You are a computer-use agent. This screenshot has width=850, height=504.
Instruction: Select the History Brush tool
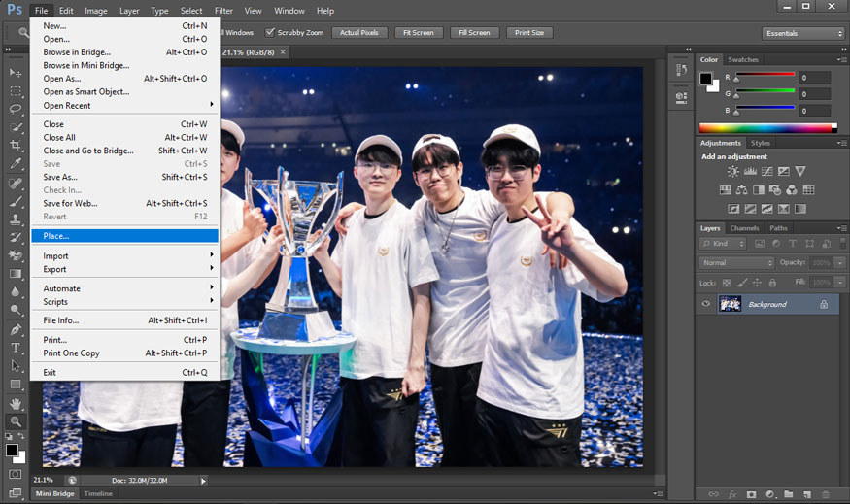click(x=16, y=237)
